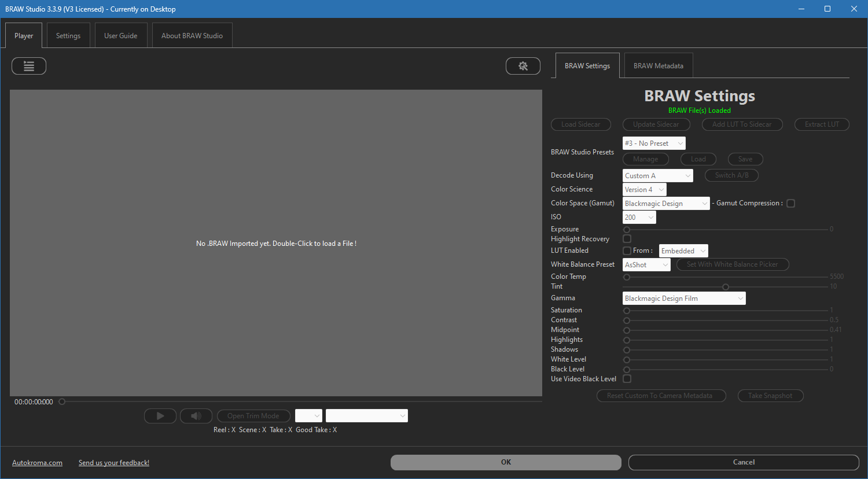
Task: Expand the Color Science version dropdown
Action: [x=645, y=190]
